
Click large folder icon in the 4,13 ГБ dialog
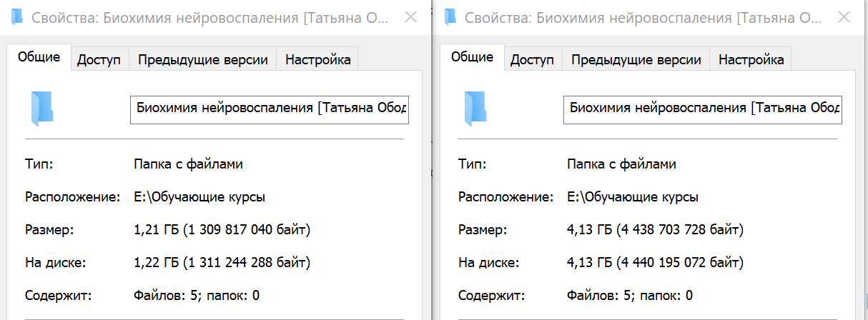(475, 108)
